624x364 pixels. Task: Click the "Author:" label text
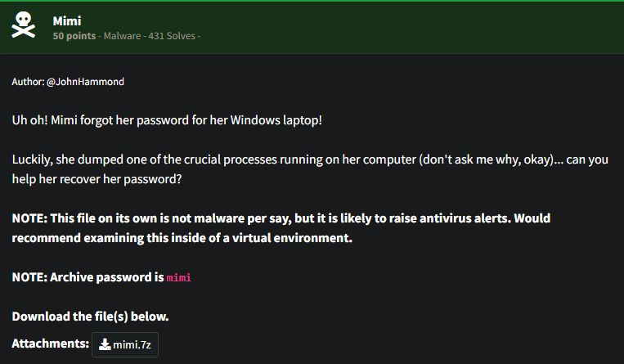28,82
